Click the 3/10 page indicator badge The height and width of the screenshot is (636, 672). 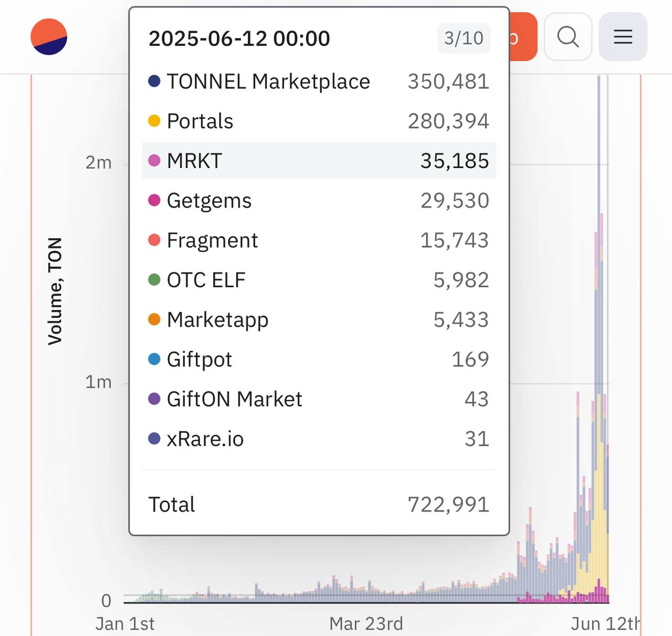click(x=464, y=38)
